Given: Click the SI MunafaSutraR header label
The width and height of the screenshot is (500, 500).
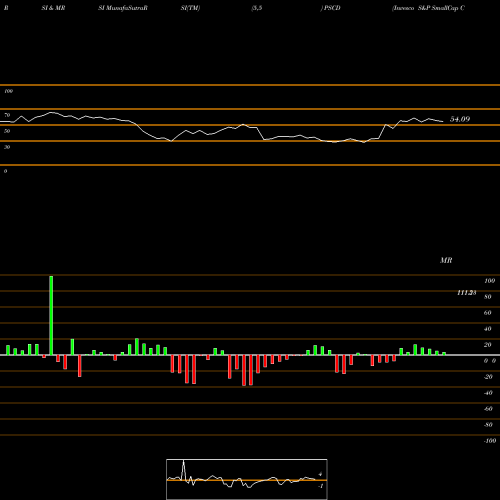Looking at the screenshot, I should 123,8.
